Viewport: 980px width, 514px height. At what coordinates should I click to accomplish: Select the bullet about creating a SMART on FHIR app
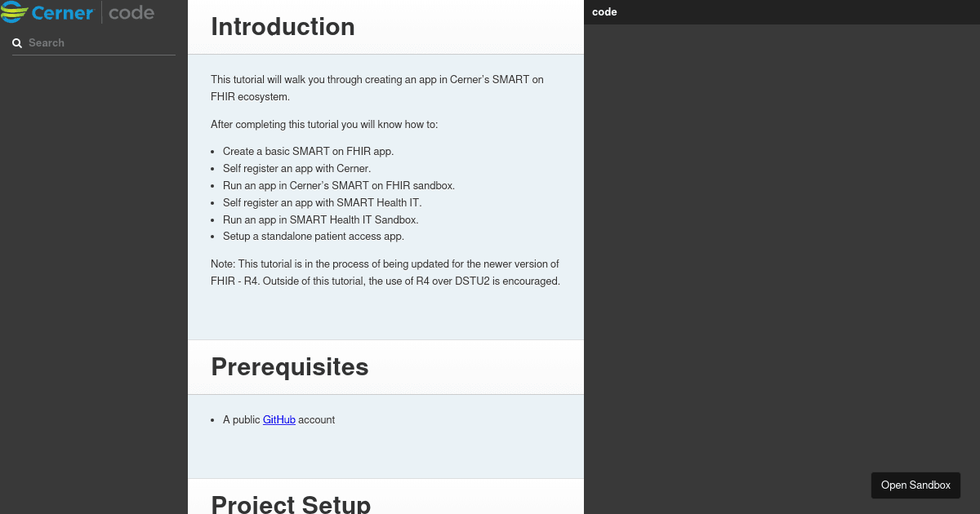click(x=308, y=151)
